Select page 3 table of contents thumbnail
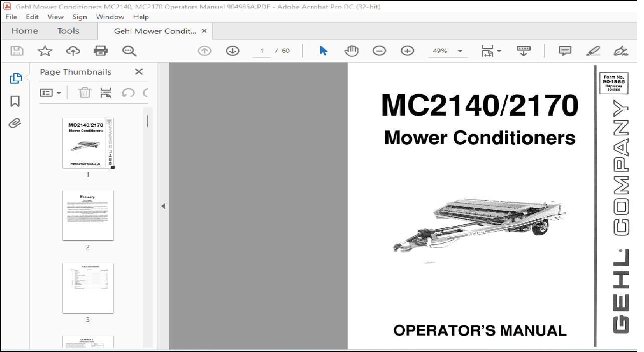 [x=88, y=288]
